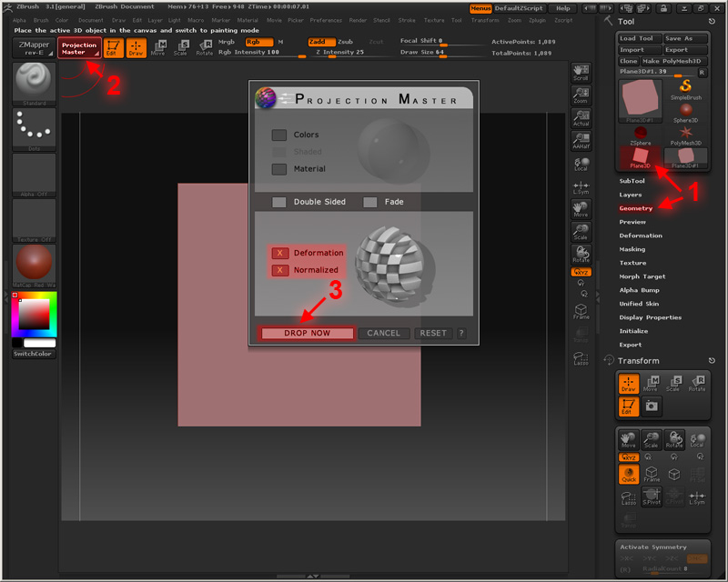Toggle the Rgb paint mode
The image size is (728, 582).
tap(259, 42)
